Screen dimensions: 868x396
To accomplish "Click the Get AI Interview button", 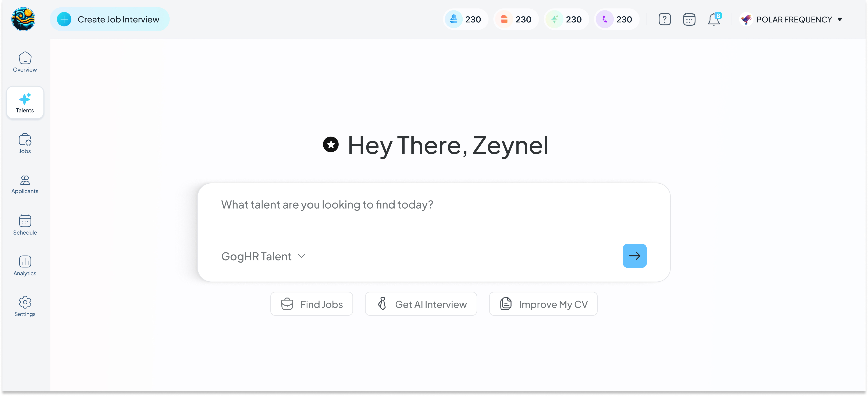I will 421,304.
